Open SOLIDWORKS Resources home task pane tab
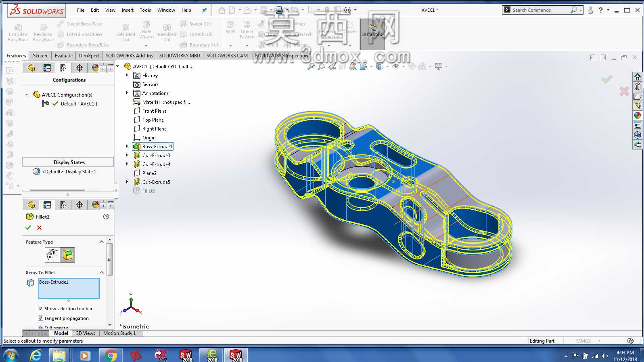This screenshot has width=644, height=362. (x=638, y=77)
